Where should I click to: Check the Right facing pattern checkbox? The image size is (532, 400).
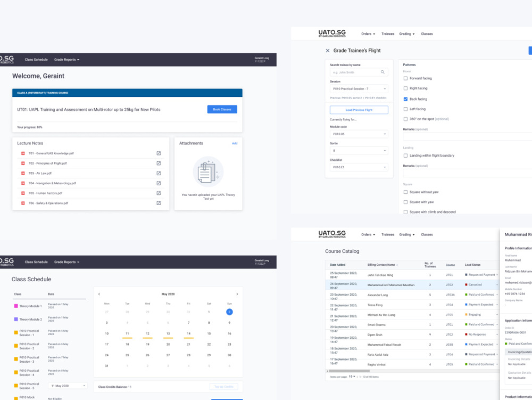[x=405, y=88]
